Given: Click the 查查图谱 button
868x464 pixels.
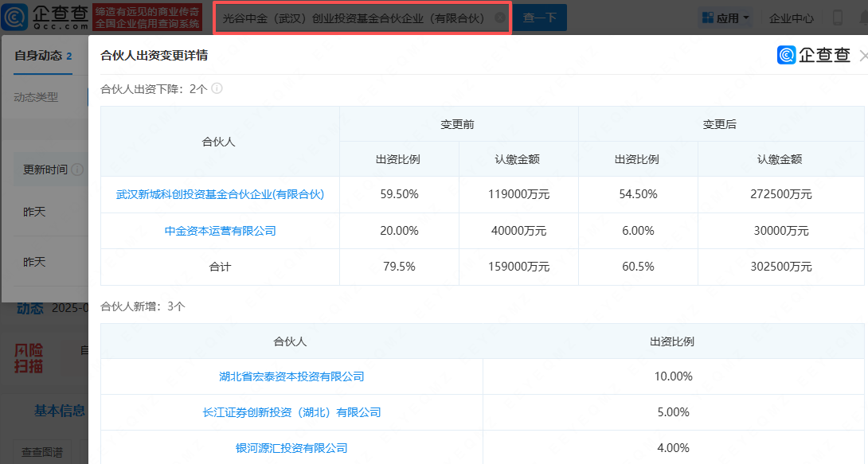Looking at the screenshot, I should coord(42,452).
